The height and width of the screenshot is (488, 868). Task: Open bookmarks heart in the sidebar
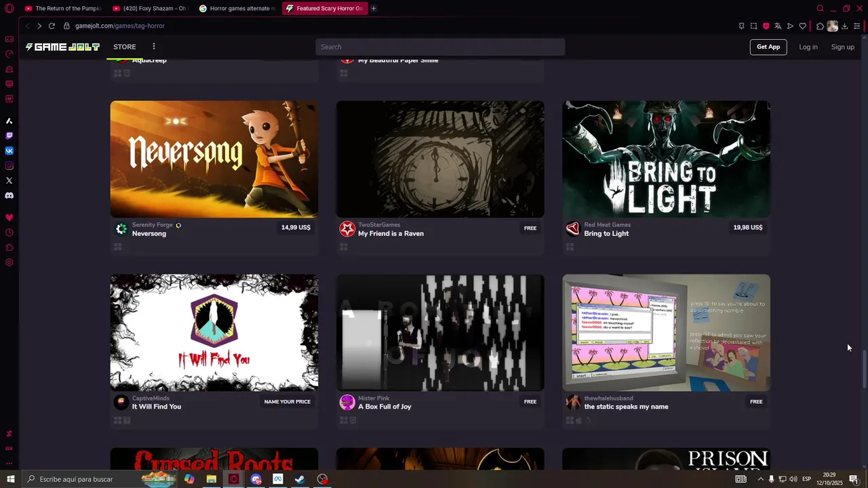[x=9, y=218]
